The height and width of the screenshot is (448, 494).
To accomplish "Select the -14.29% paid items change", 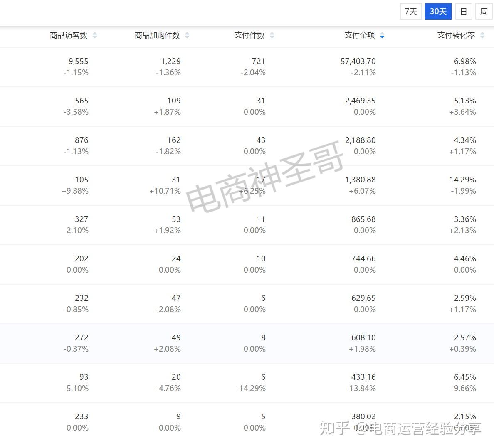I will [x=251, y=389].
